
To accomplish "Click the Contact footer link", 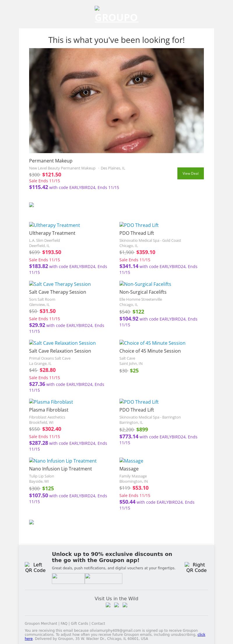I will pos(98,623).
